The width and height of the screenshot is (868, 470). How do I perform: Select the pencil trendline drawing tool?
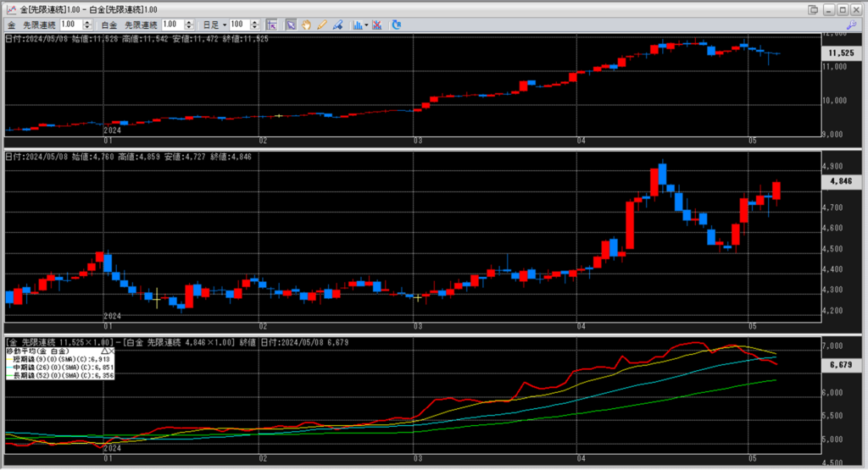click(322, 25)
